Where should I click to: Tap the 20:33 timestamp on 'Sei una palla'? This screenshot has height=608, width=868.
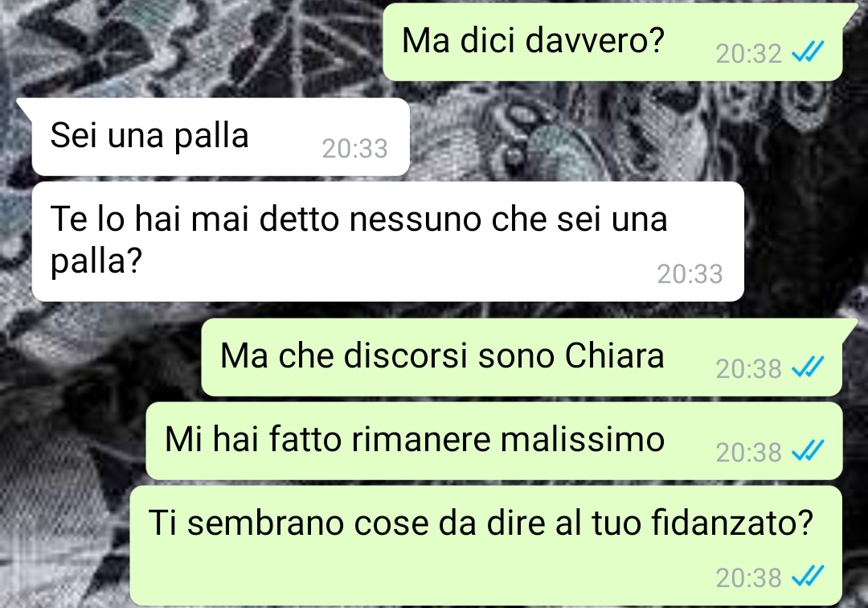click(355, 149)
